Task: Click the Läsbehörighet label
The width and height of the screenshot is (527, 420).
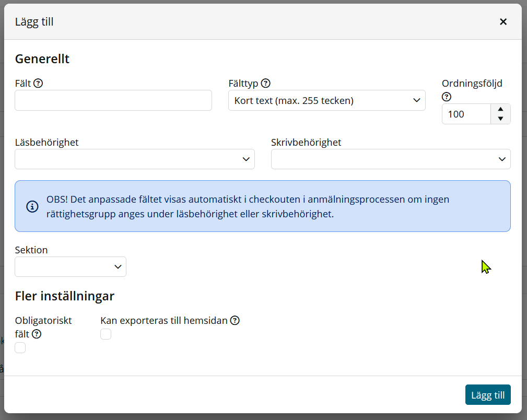Action: coord(46,142)
